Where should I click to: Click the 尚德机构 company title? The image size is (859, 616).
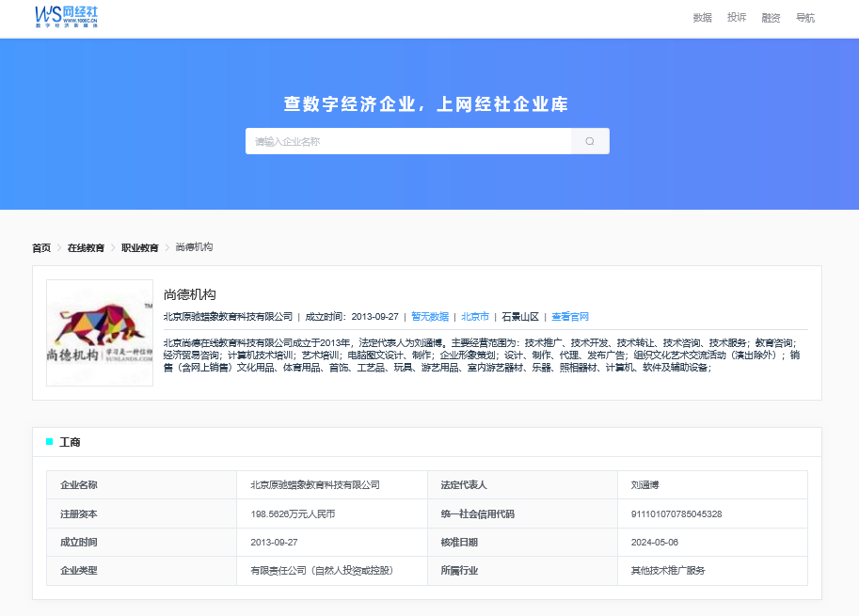(x=189, y=294)
